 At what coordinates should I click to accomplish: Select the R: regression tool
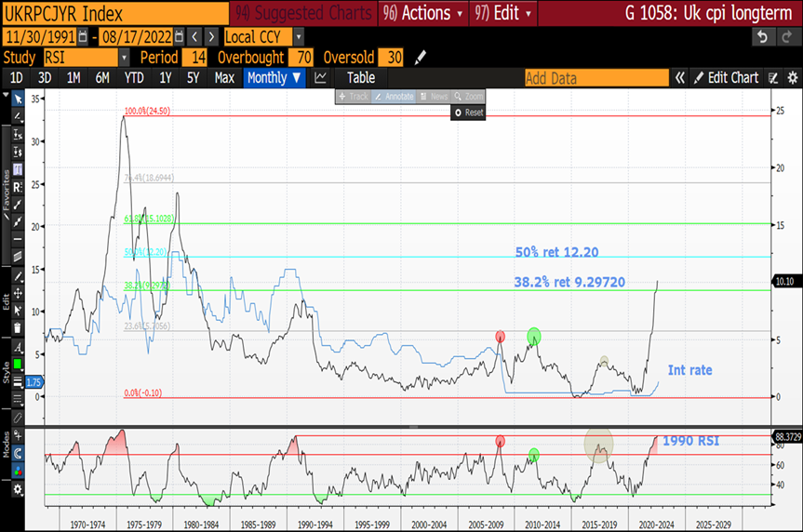(18, 187)
